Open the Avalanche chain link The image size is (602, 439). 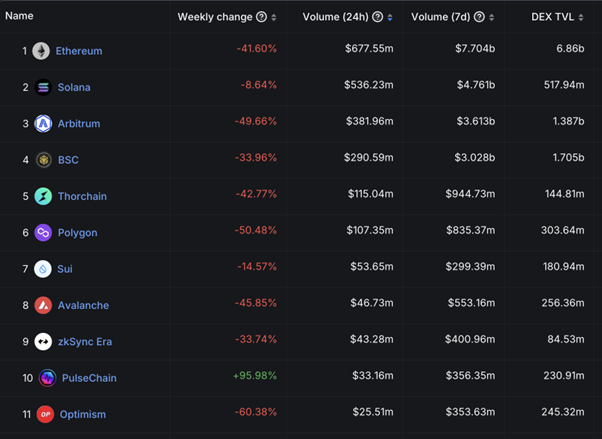[83, 305]
